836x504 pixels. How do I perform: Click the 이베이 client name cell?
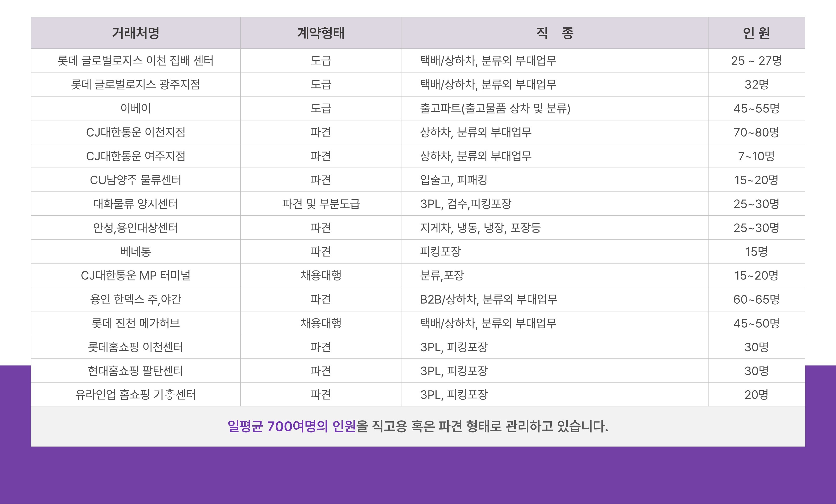pyautogui.click(x=135, y=108)
